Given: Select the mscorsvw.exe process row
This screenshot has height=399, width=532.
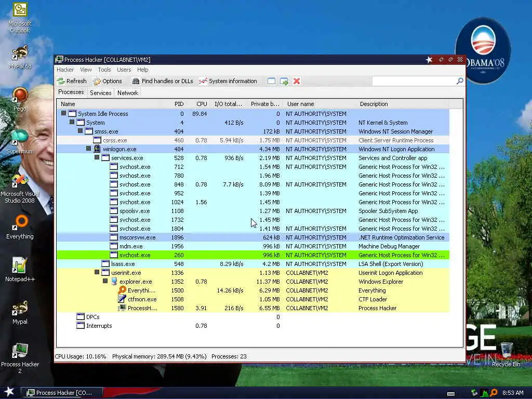Looking at the screenshot, I should tap(253, 237).
